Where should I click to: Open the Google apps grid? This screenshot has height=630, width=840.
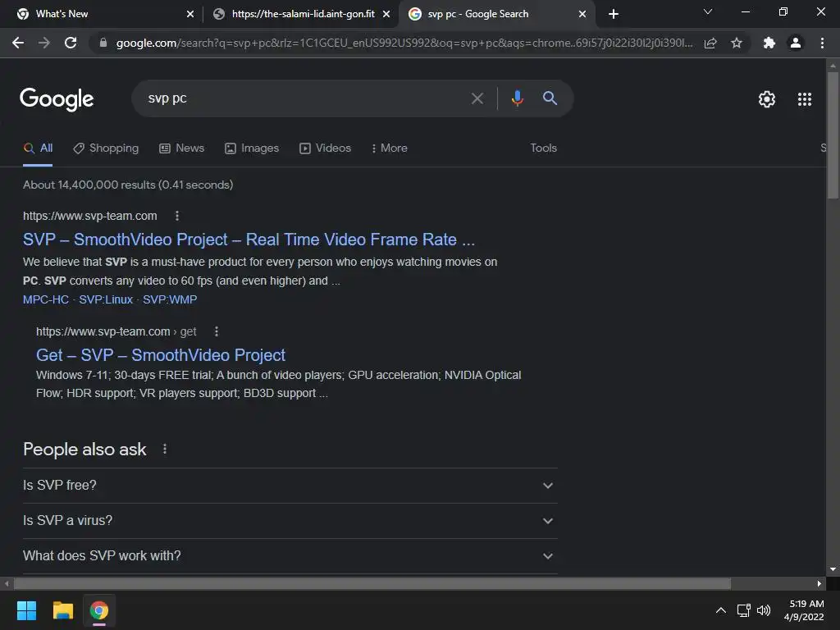pyautogui.click(x=805, y=99)
